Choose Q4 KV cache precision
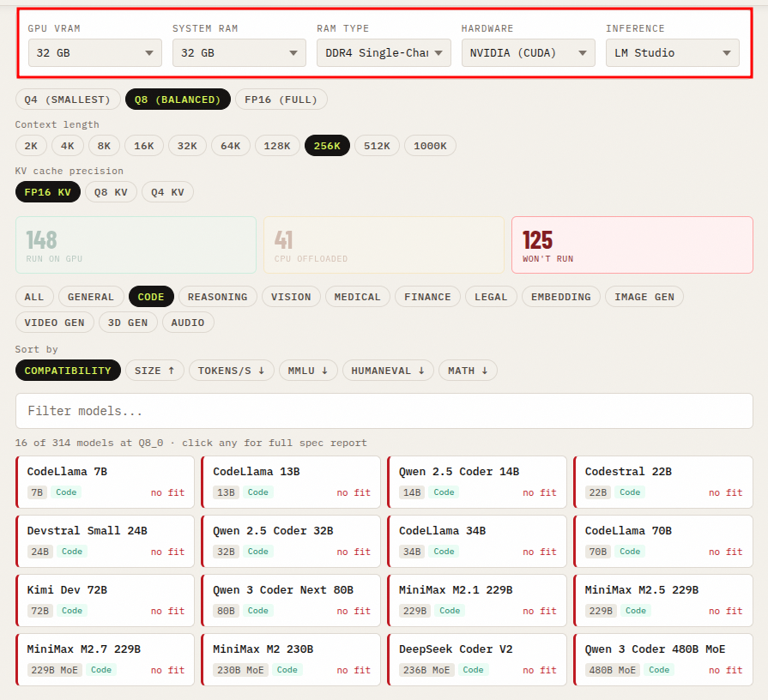Screen dimensions: 768x700 (167, 192)
